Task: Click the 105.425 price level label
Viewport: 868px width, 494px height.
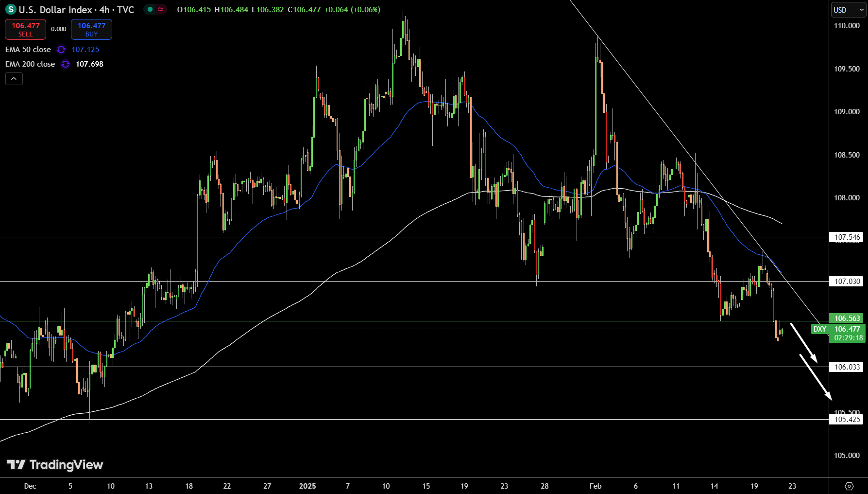Action: point(847,420)
